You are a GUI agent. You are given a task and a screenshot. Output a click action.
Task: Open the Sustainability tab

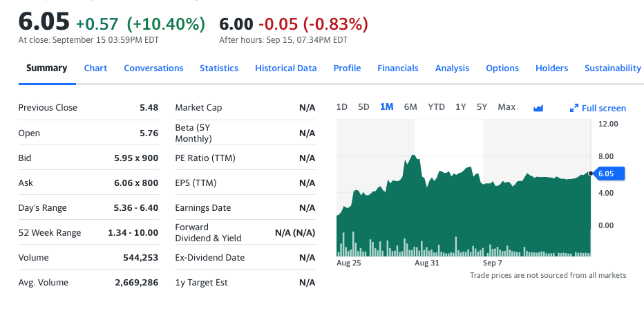(x=613, y=68)
